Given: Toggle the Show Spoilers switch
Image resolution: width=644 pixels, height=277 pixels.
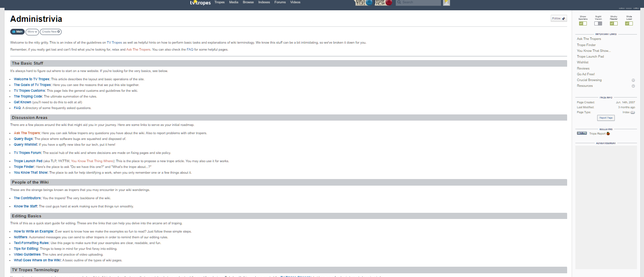Looking at the screenshot, I should [x=583, y=23].
